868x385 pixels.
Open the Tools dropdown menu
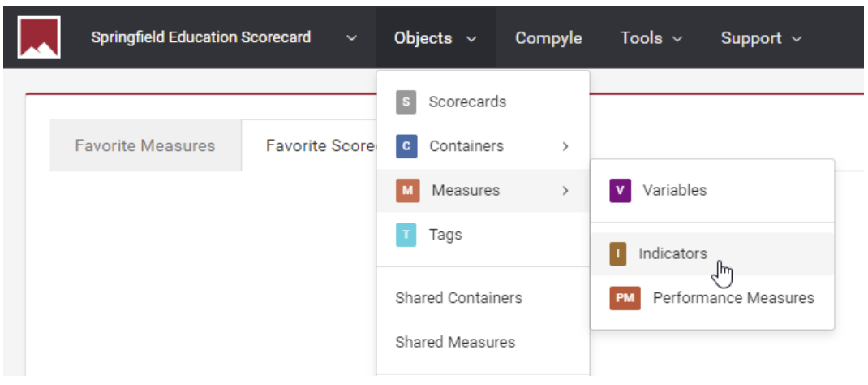(651, 38)
